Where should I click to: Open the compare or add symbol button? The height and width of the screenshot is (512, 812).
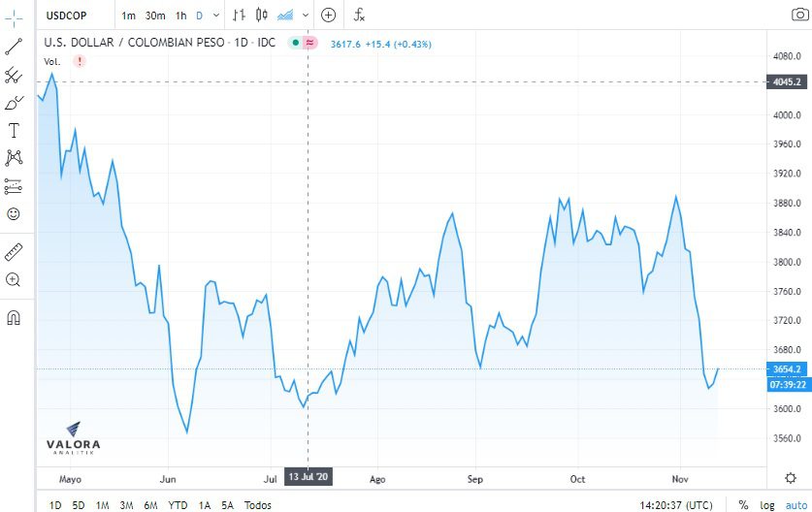(x=328, y=15)
